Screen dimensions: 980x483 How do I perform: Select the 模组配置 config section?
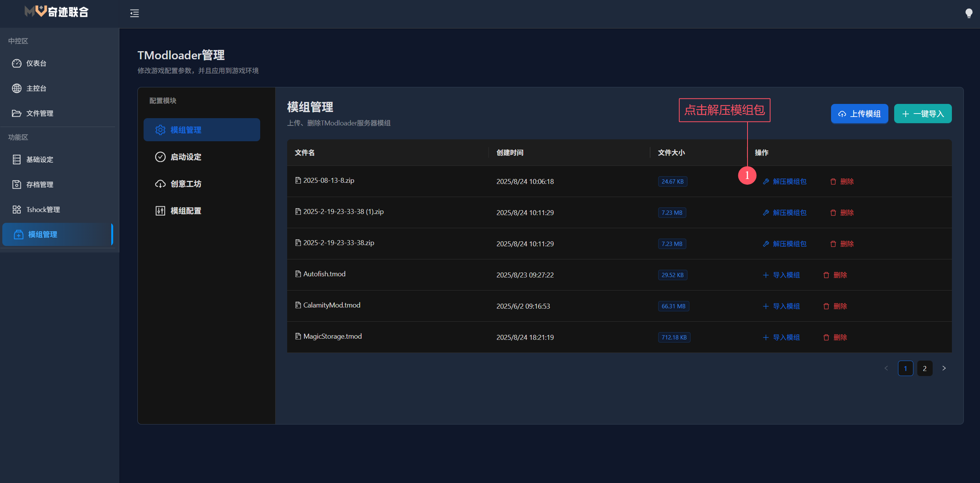(186, 211)
